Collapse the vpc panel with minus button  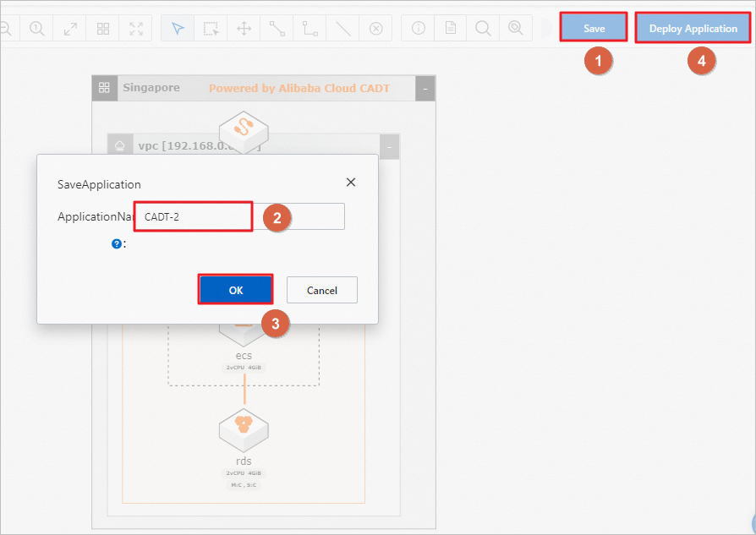point(390,146)
